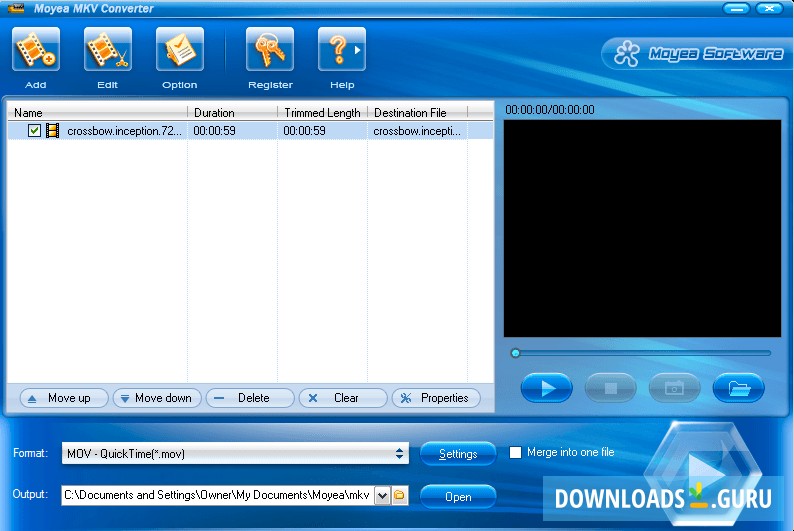Image resolution: width=794 pixels, height=531 pixels.
Task: Click the Trimmed Length cell 00:00:59
Action: click(x=304, y=131)
